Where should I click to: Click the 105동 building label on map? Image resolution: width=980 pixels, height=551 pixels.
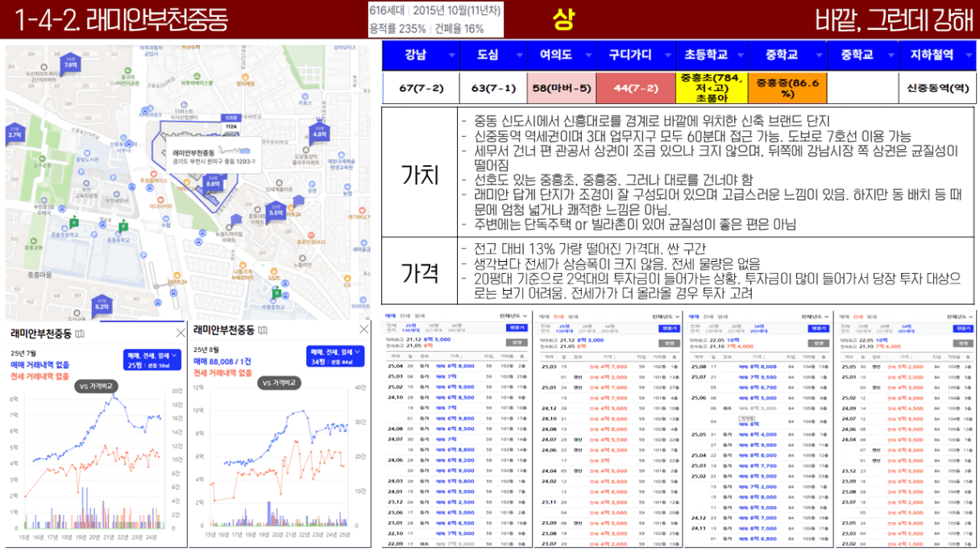coord(231,116)
